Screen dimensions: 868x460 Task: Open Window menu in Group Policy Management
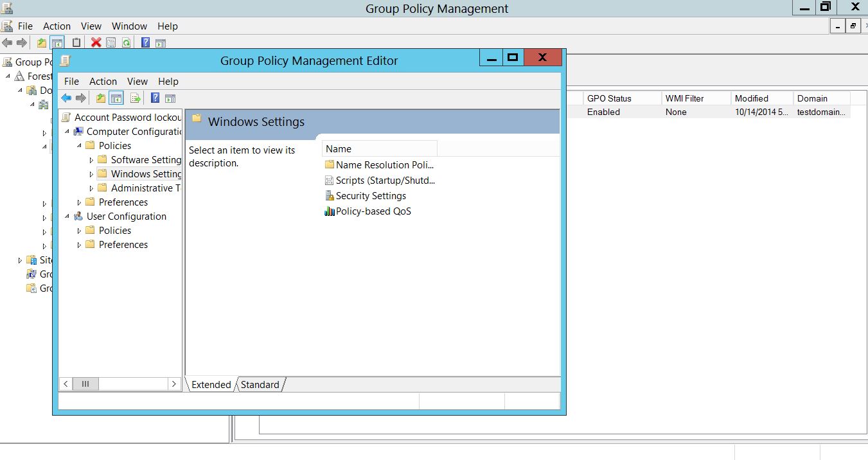pos(130,26)
